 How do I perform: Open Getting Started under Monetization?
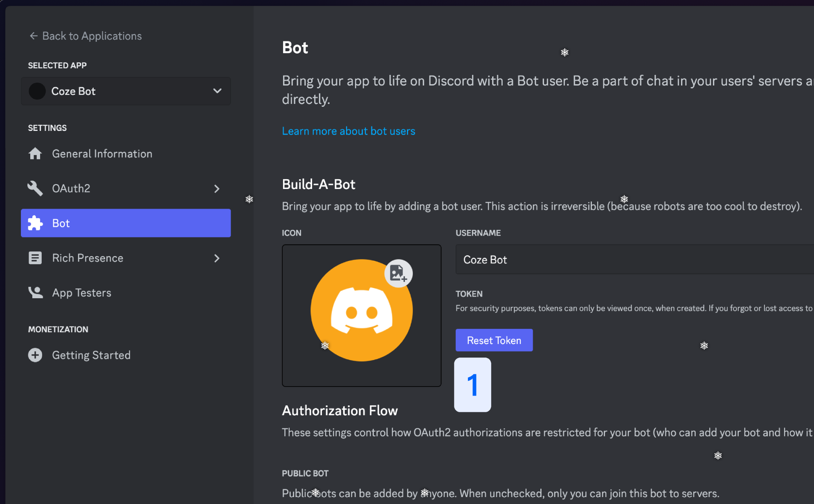pos(91,355)
